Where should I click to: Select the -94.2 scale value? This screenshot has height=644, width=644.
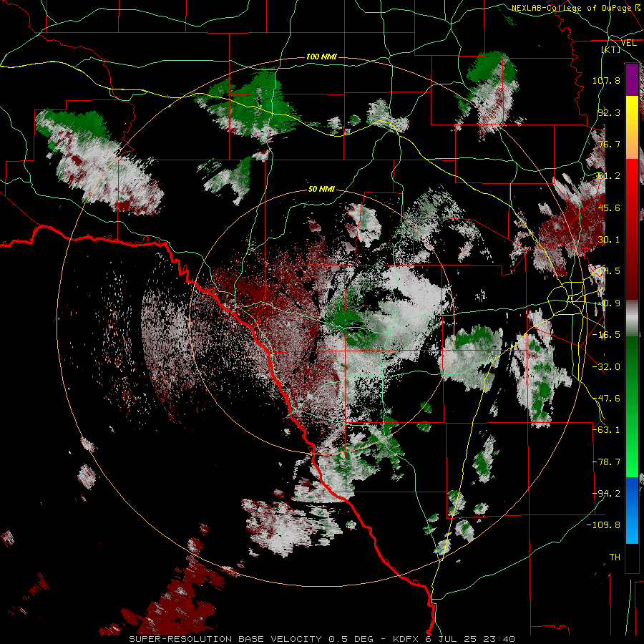pyautogui.click(x=606, y=494)
